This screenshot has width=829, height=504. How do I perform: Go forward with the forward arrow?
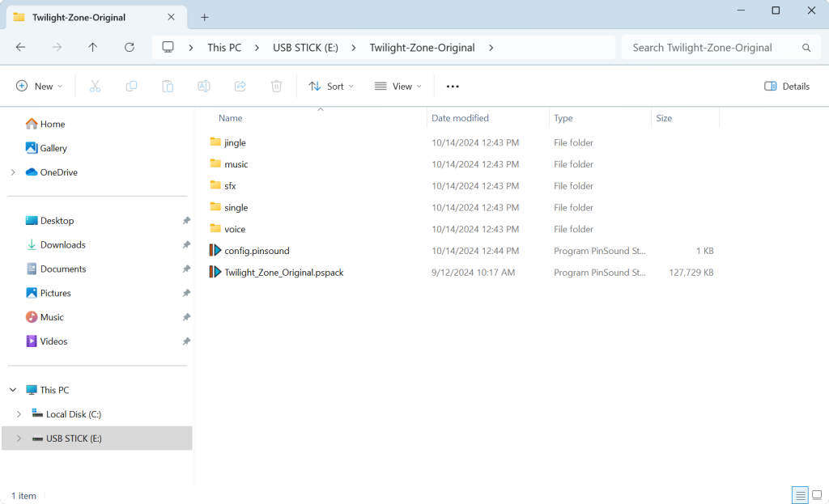tap(57, 48)
